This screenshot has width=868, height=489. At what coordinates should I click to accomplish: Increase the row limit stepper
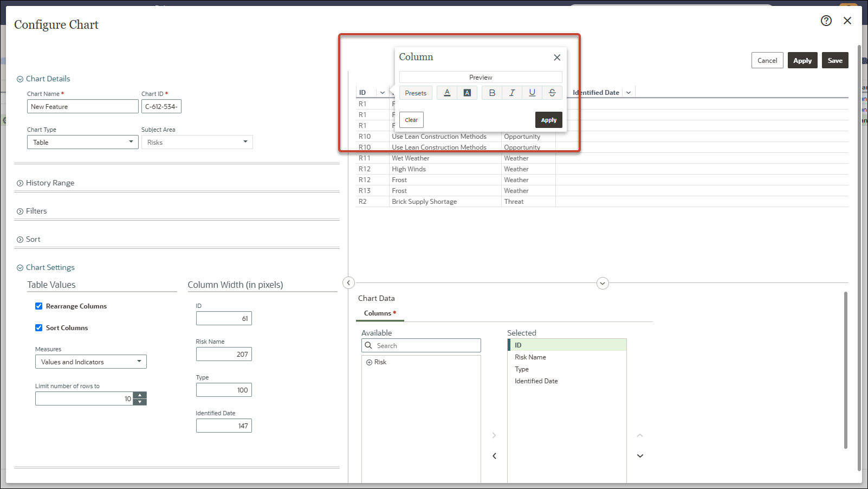click(140, 395)
